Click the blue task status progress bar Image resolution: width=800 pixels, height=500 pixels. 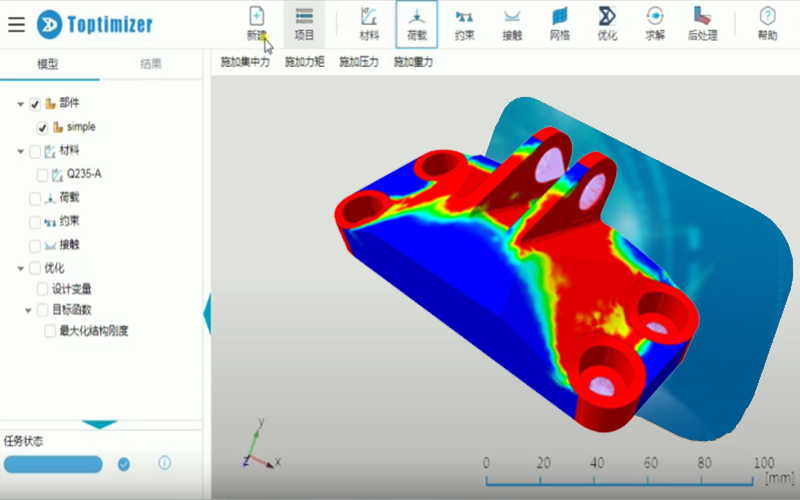tap(53, 464)
